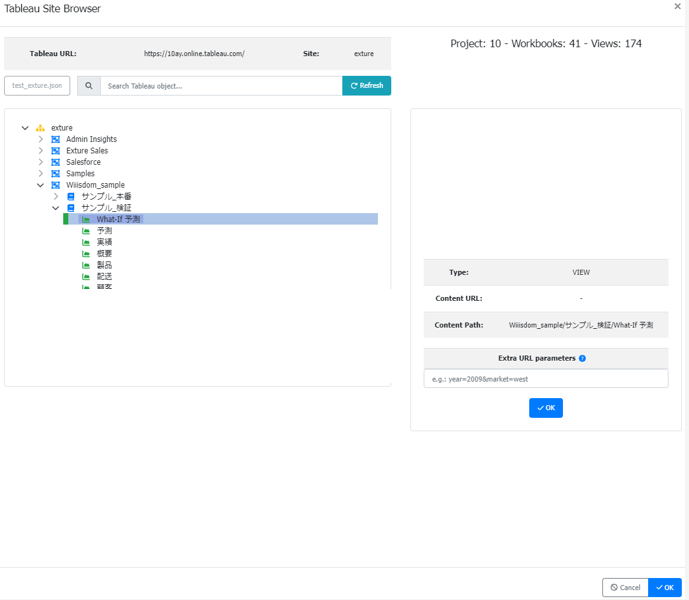Click the 実績 view chart icon

click(86, 242)
